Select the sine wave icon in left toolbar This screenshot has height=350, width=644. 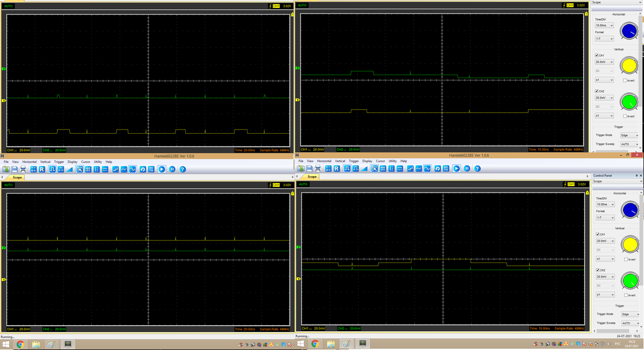click(133, 170)
